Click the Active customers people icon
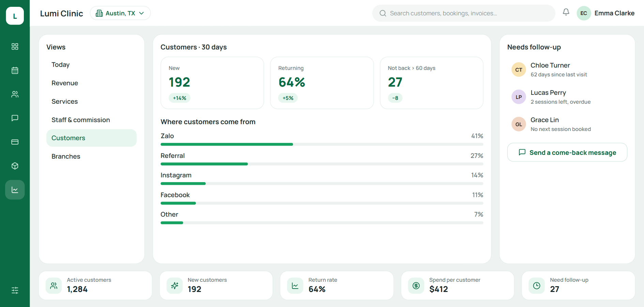Image resolution: width=644 pixels, height=307 pixels. tap(54, 286)
